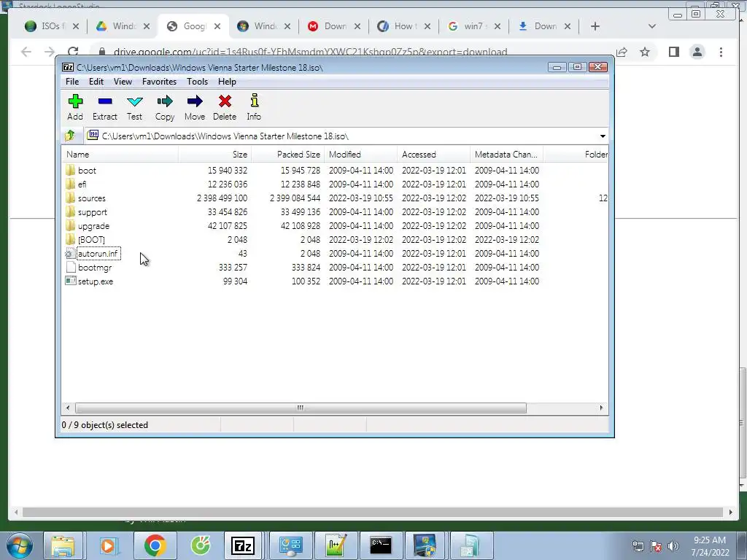Open the Windows Start menu
The height and width of the screenshot is (560, 747).
(19, 545)
